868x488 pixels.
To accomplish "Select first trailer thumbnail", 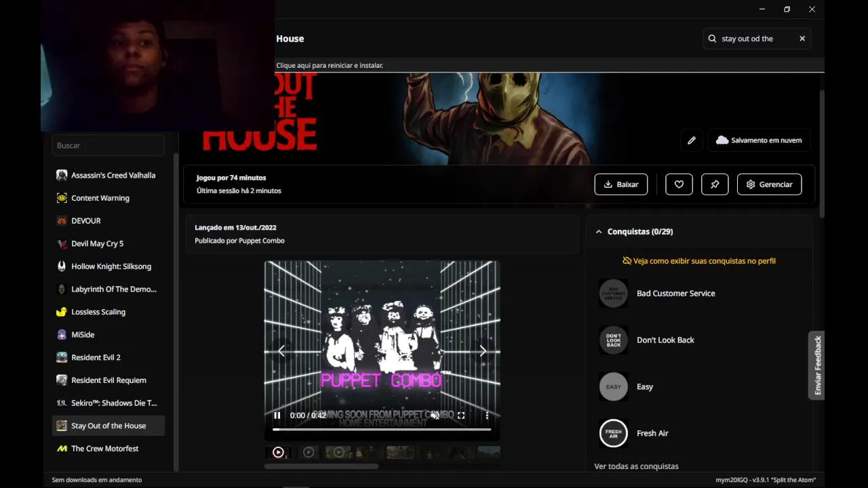I will (x=278, y=452).
